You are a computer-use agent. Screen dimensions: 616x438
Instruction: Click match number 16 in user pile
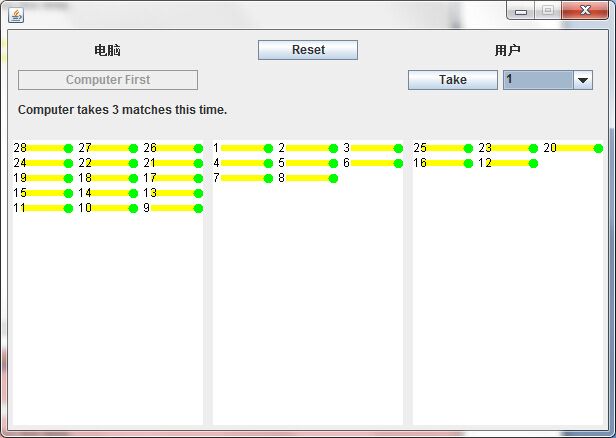tap(443, 163)
